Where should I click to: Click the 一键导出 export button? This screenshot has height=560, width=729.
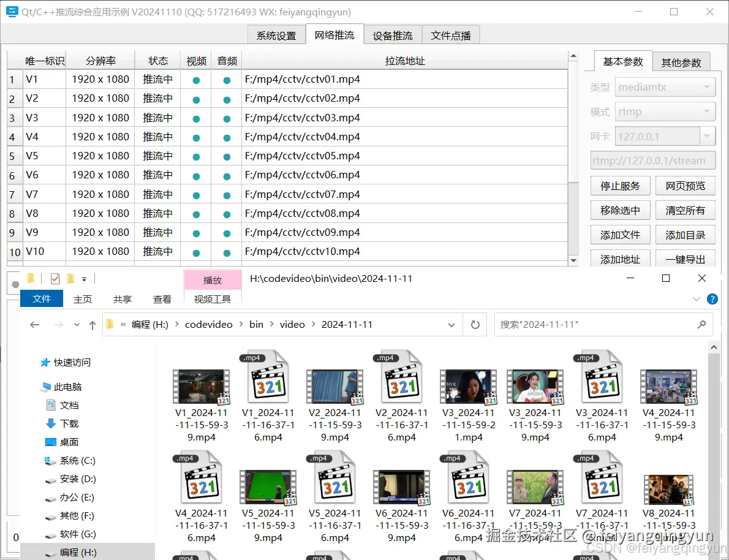click(685, 259)
